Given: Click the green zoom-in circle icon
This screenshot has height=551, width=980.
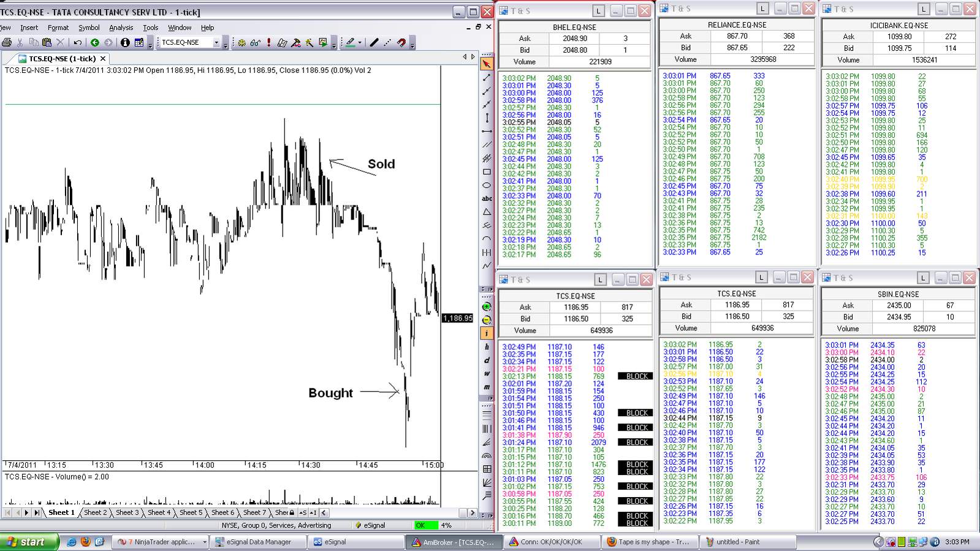Looking at the screenshot, I should tap(487, 306).
